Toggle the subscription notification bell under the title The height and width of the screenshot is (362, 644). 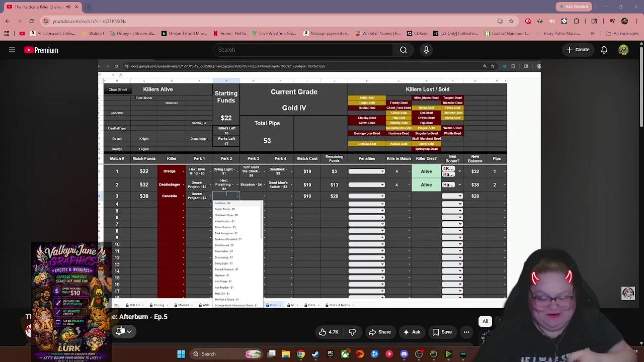point(120,331)
